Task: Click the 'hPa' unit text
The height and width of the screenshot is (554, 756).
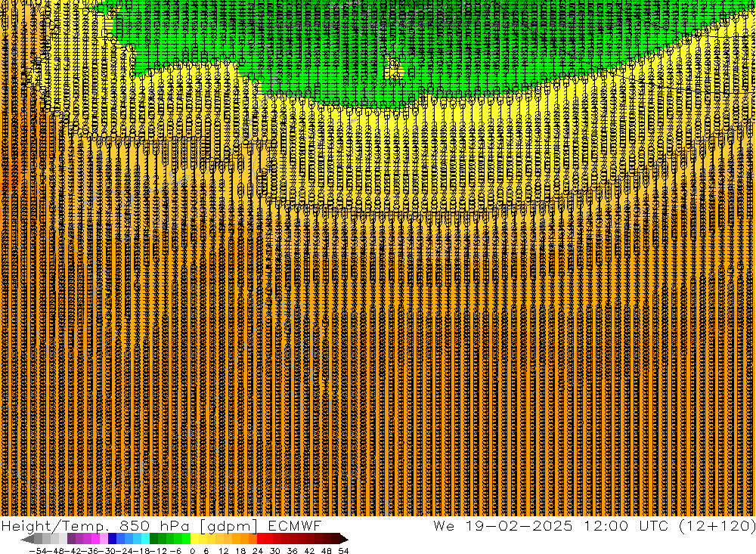Action: tap(174, 526)
